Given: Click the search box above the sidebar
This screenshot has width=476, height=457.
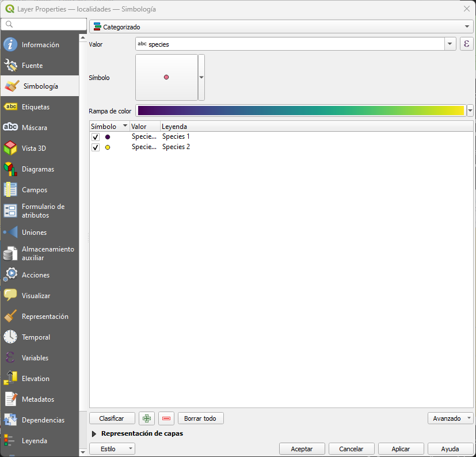Looking at the screenshot, I should pos(44,24).
